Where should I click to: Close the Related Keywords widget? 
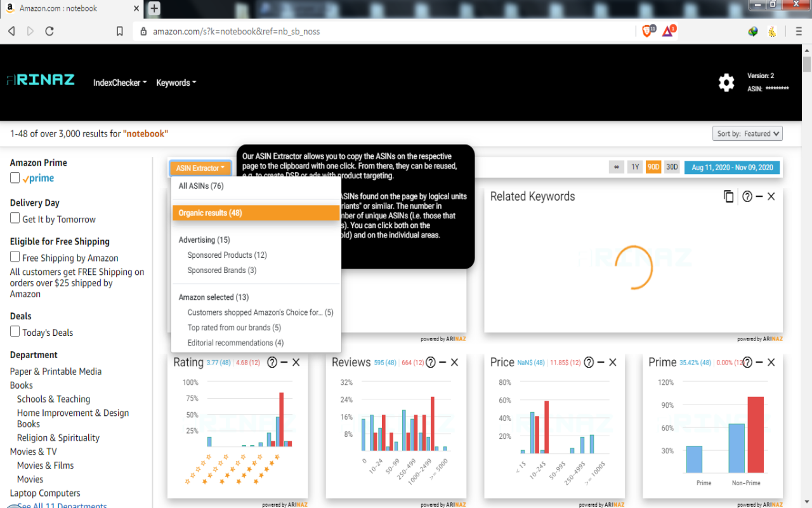771,196
